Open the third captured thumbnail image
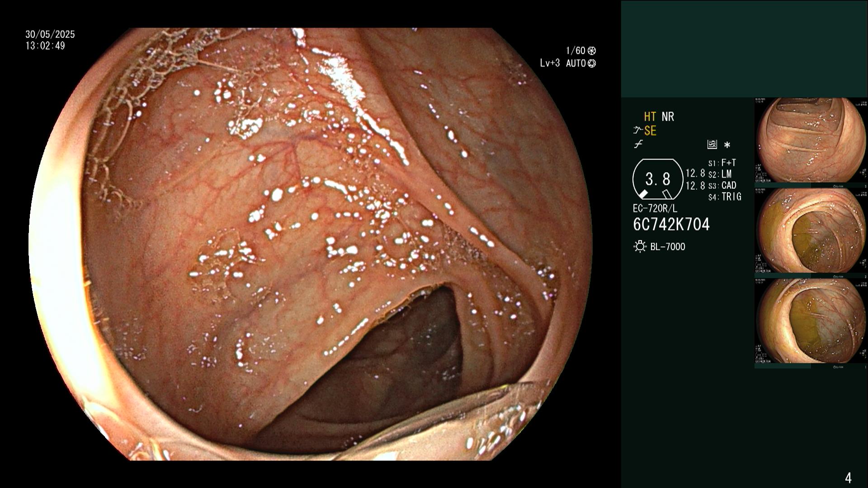The width and height of the screenshot is (868, 488). (x=811, y=321)
